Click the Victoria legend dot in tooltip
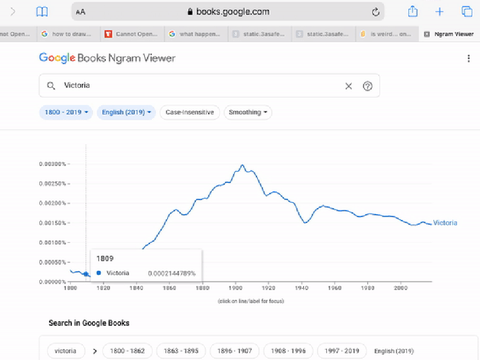This screenshot has width=480, height=360. click(99, 273)
